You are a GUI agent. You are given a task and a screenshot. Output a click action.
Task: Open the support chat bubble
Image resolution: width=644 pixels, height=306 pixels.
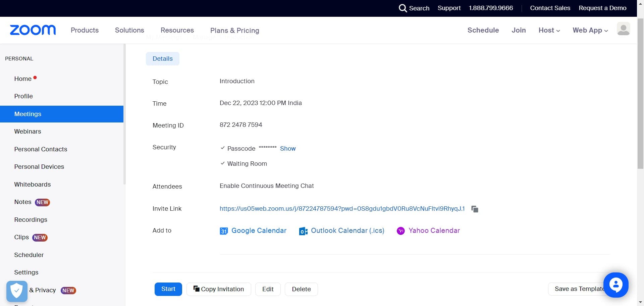tap(616, 285)
